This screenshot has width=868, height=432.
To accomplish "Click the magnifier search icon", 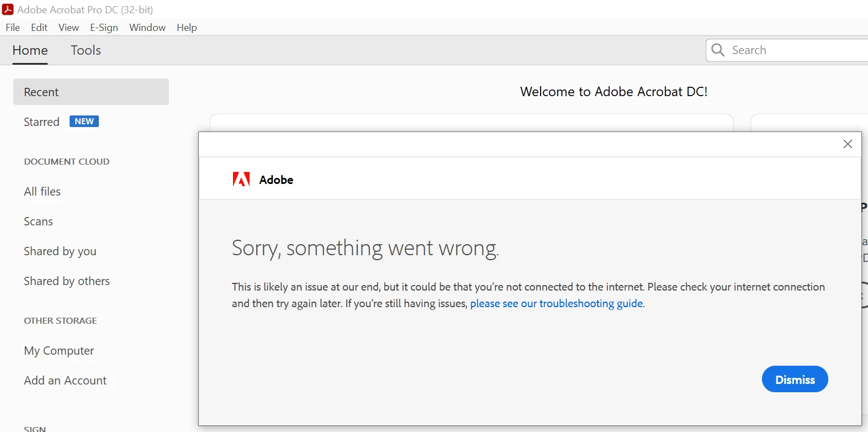I will pyautogui.click(x=718, y=50).
